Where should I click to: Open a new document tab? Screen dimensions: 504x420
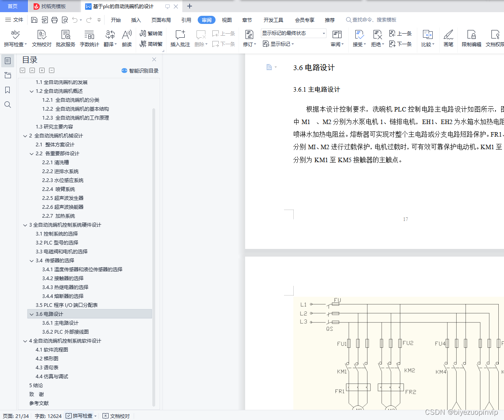tap(189, 6)
